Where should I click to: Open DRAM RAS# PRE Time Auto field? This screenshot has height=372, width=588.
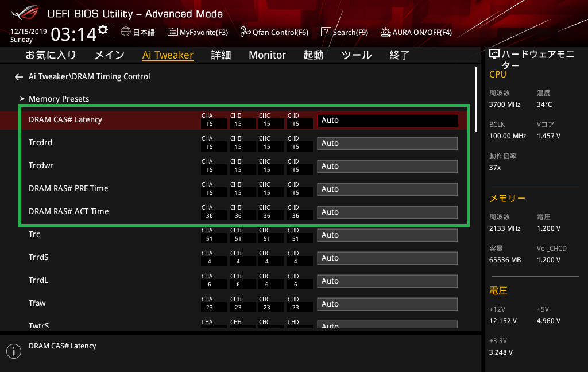click(388, 189)
